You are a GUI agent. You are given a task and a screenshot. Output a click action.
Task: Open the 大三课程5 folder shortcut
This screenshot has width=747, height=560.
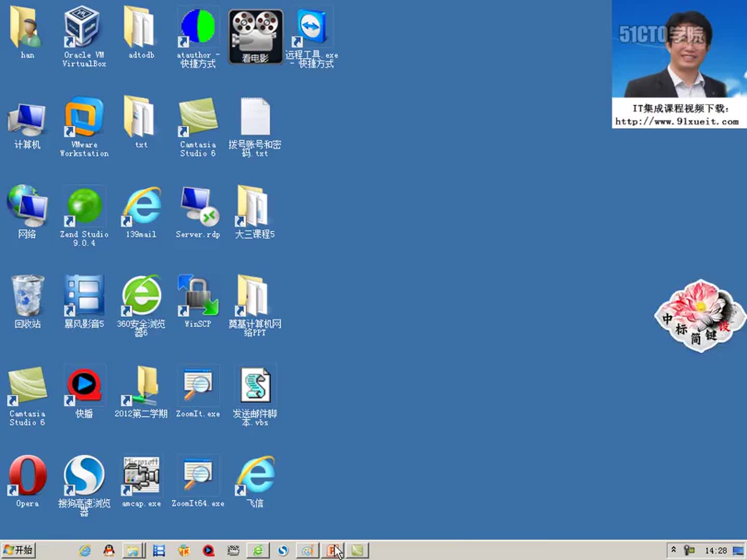point(255,213)
